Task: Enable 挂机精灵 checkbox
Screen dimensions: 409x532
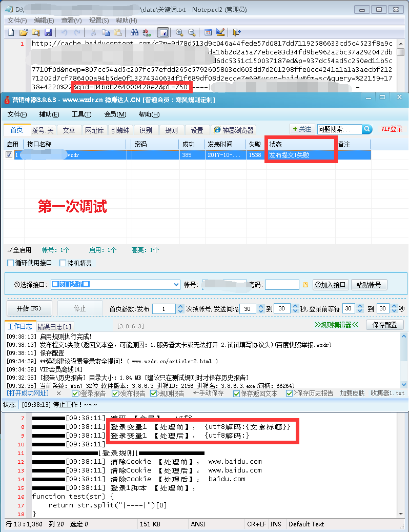Action: 63,263
